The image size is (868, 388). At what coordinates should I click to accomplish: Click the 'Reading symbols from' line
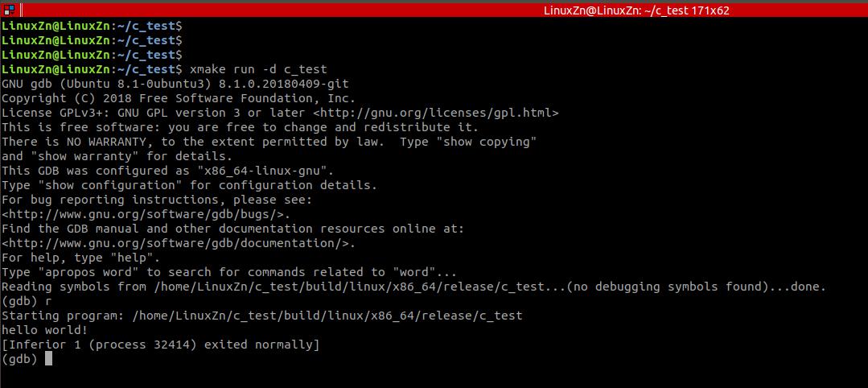[x=414, y=287]
